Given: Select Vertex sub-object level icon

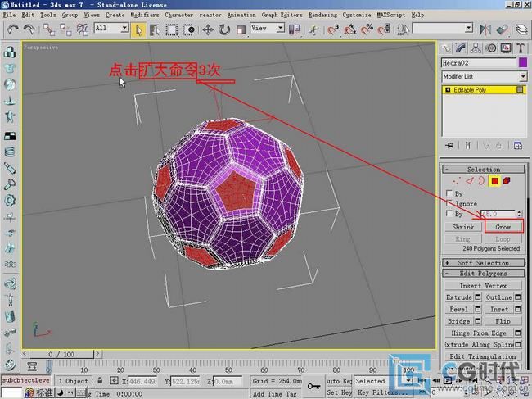Looking at the screenshot, I should [457, 181].
